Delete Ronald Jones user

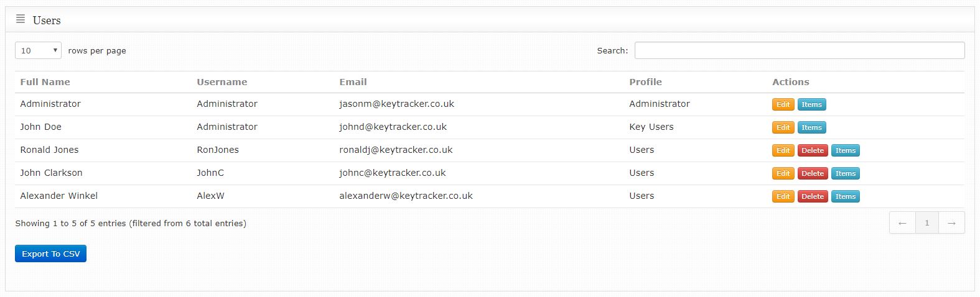point(812,150)
